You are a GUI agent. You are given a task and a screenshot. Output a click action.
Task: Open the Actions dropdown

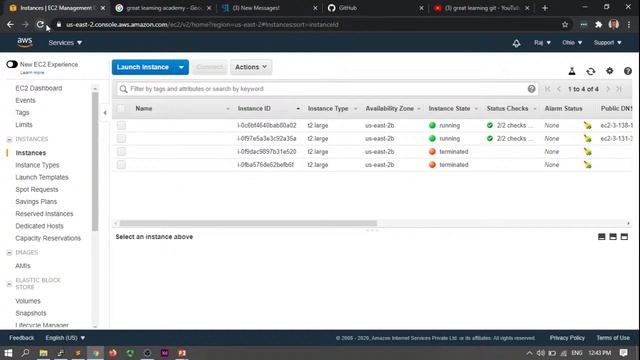(x=251, y=67)
